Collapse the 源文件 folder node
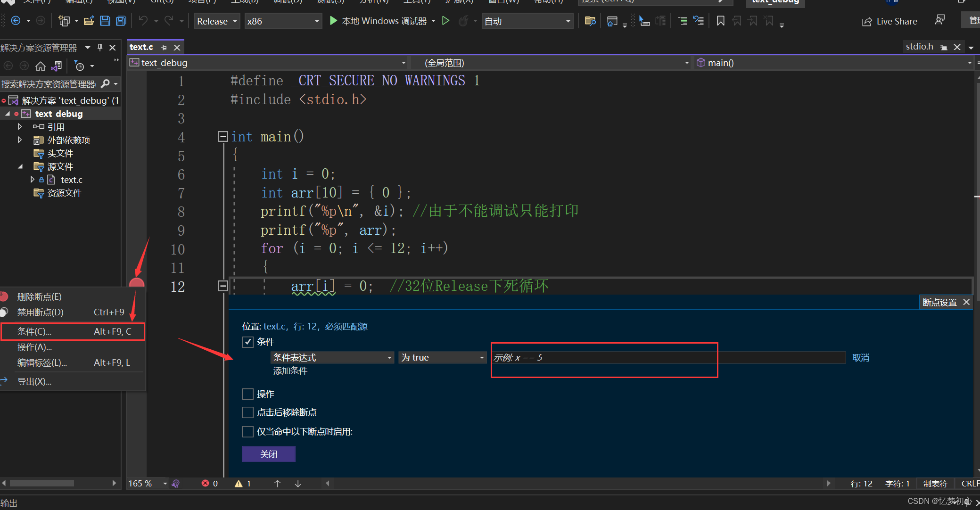 coord(20,166)
